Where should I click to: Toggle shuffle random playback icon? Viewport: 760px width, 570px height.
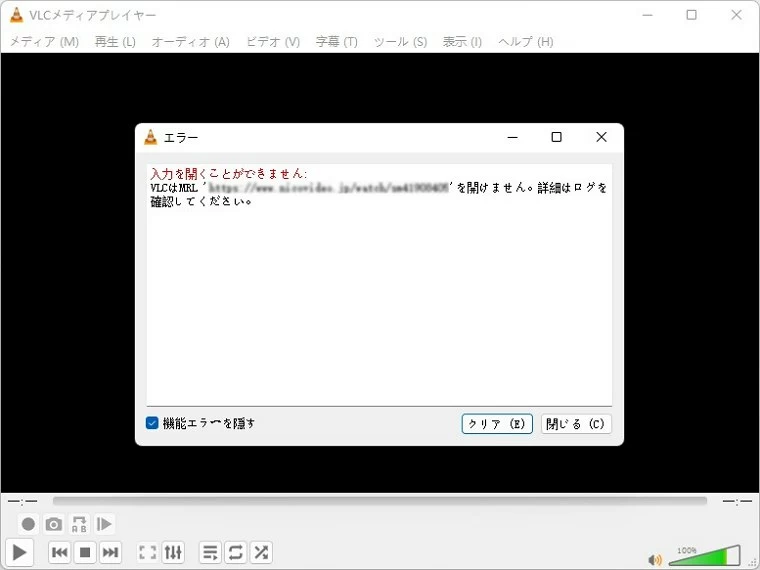(261, 552)
